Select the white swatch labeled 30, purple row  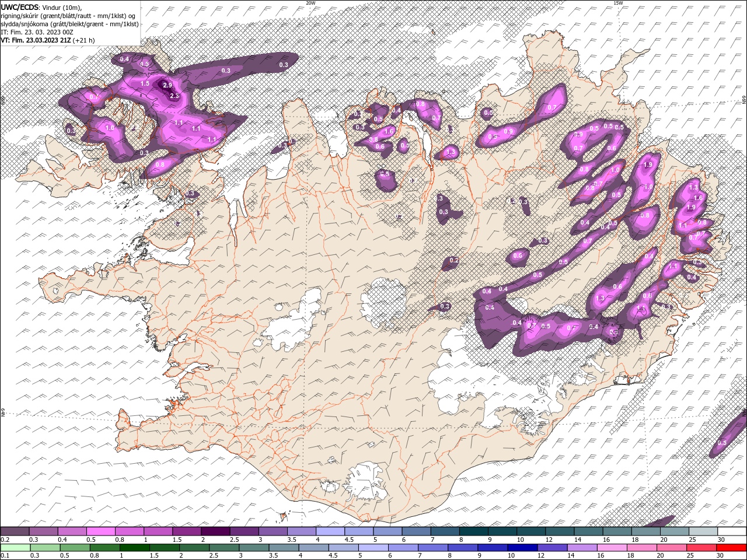click(731, 531)
